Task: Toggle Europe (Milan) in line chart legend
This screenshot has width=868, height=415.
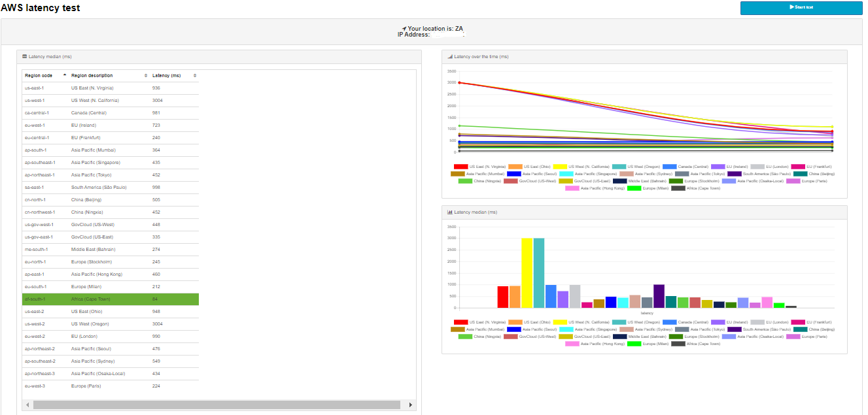Action: coord(648,188)
